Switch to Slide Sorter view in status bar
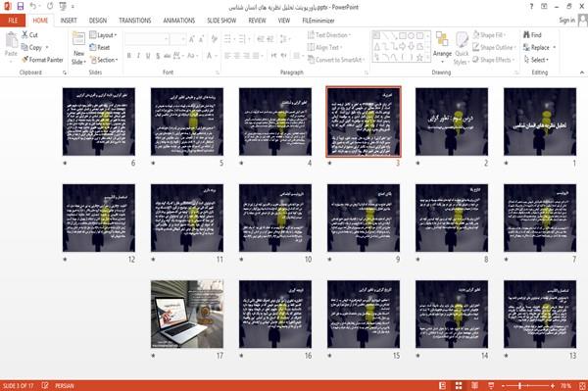The height and width of the screenshot is (391, 588). point(459,386)
